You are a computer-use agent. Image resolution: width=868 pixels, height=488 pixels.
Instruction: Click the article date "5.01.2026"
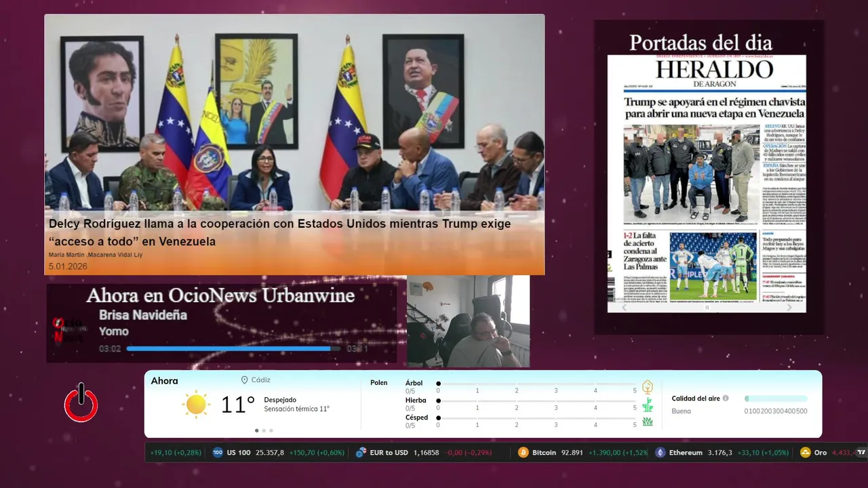pyautogui.click(x=68, y=266)
